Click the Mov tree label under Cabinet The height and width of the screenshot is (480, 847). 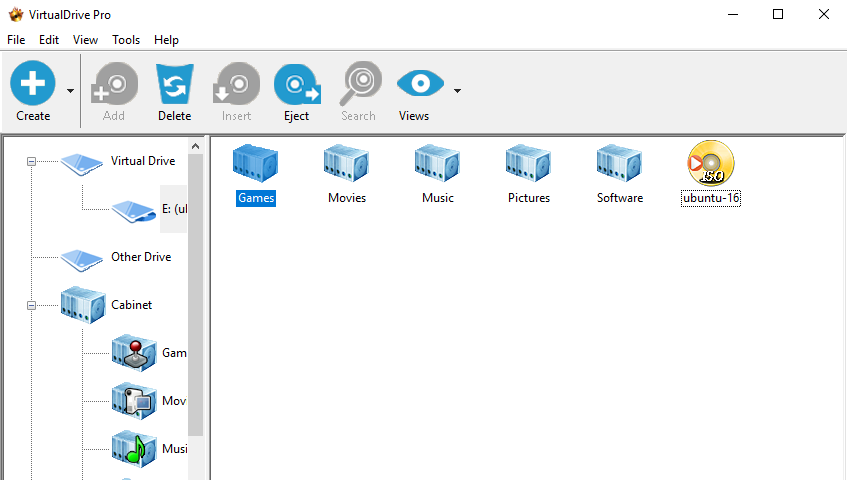click(174, 401)
